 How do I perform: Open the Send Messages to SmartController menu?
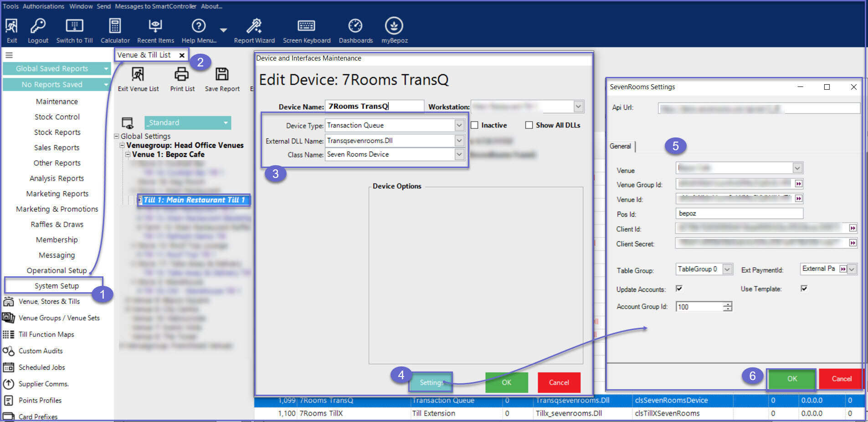tap(146, 6)
